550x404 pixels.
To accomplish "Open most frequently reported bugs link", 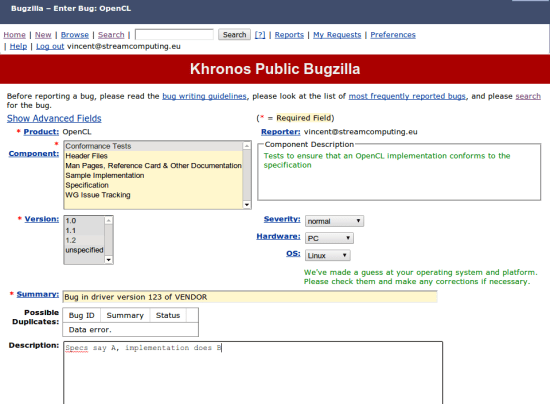I will [407, 96].
